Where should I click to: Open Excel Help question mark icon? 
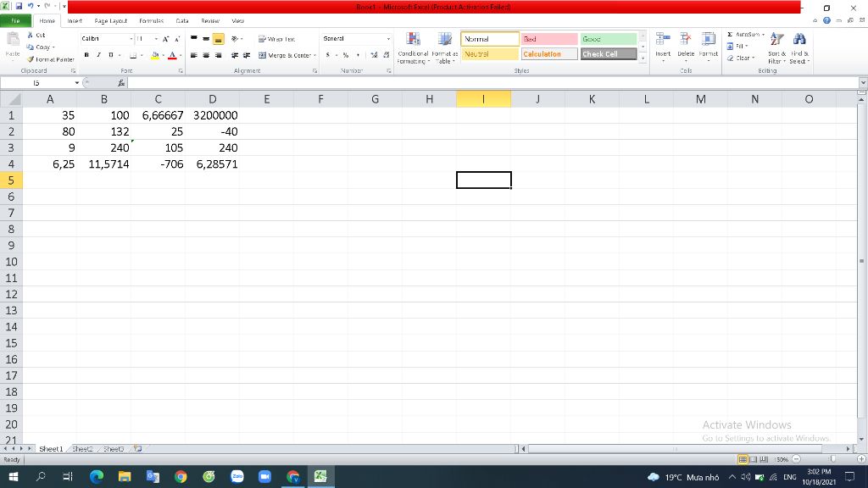point(826,20)
